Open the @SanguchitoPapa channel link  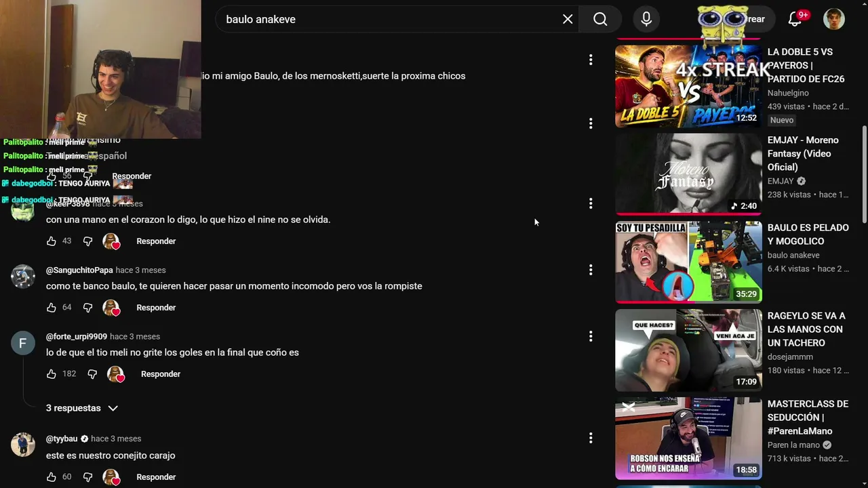[79, 270]
